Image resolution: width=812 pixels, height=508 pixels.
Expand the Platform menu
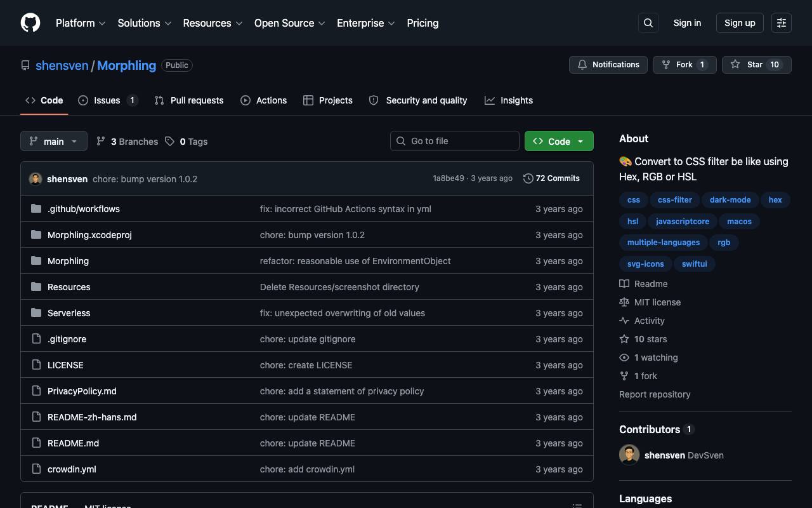tap(81, 23)
